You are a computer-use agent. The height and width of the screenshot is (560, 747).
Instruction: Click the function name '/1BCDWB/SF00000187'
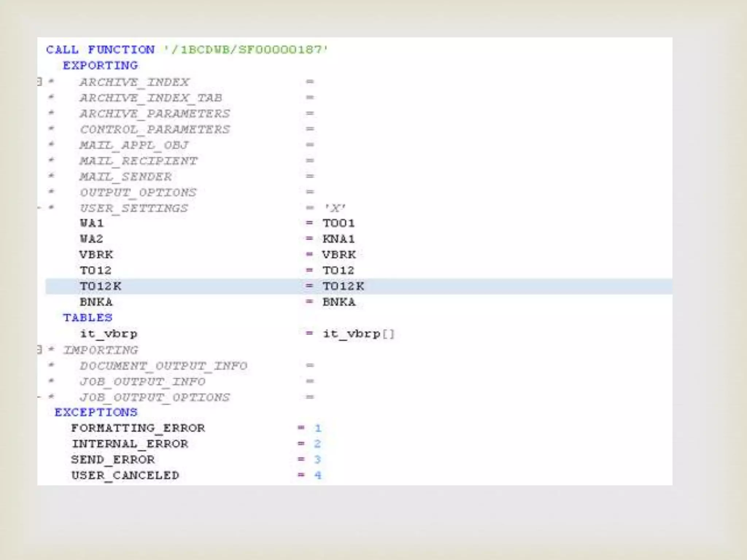click(x=246, y=50)
